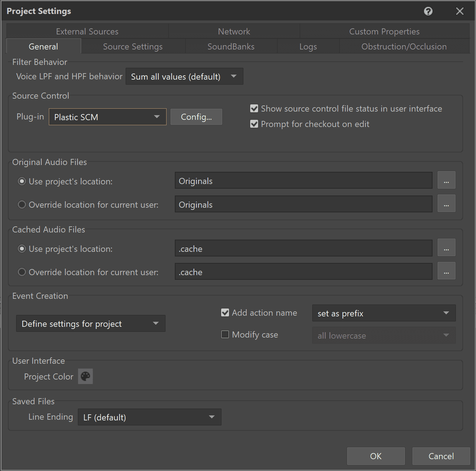Image resolution: width=476 pixels, height=471 pixels.
Task: Browse for .cache override location
Action: coord(446,271)
